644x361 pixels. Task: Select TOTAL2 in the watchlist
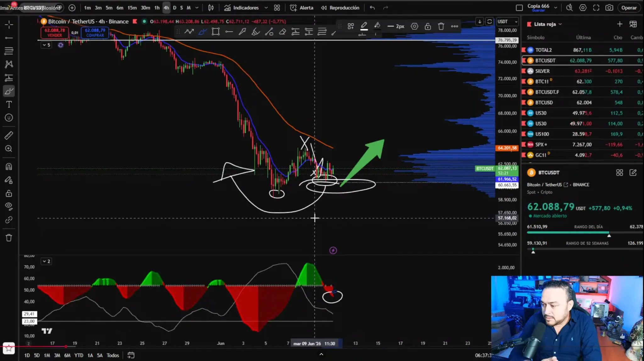[582, 50]
